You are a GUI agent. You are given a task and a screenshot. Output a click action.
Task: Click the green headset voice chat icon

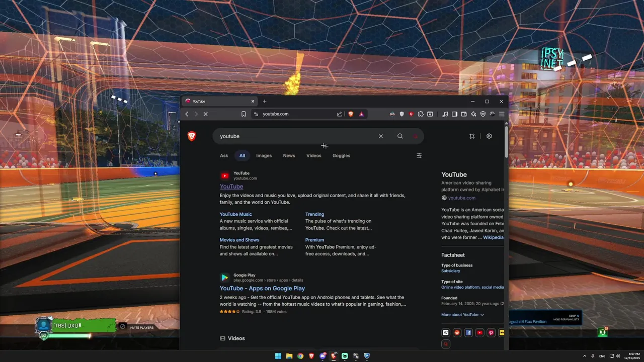coord(602,332)
